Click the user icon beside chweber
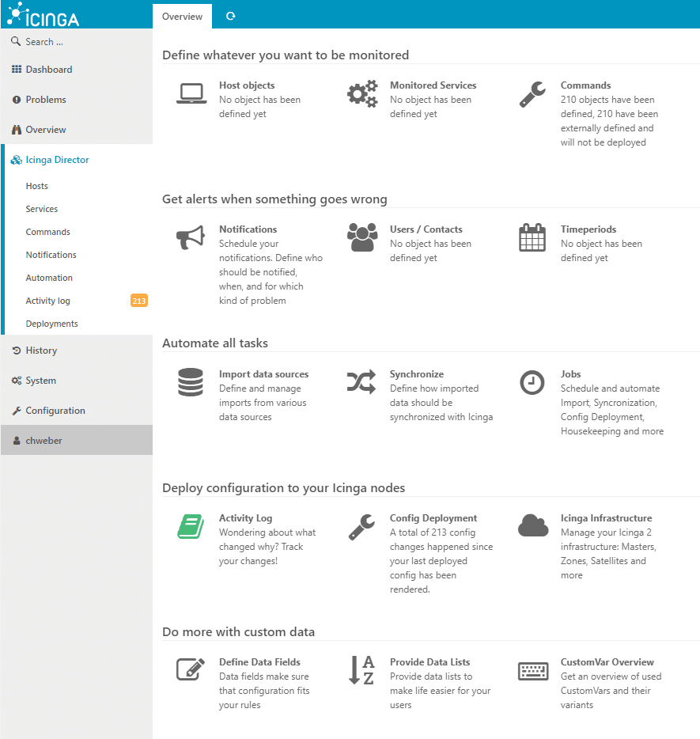The width and height of the screenshot is (700, 739). (x=17, y=441)
